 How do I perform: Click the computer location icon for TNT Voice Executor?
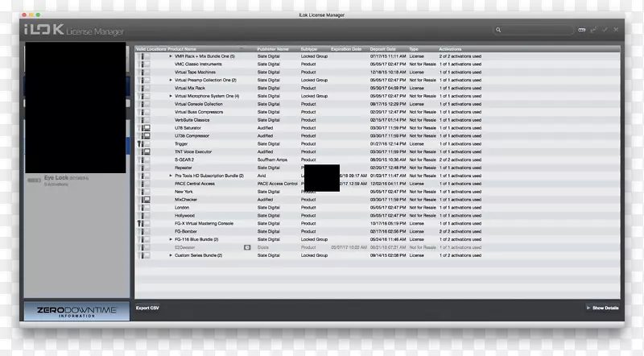pos(147,151)
